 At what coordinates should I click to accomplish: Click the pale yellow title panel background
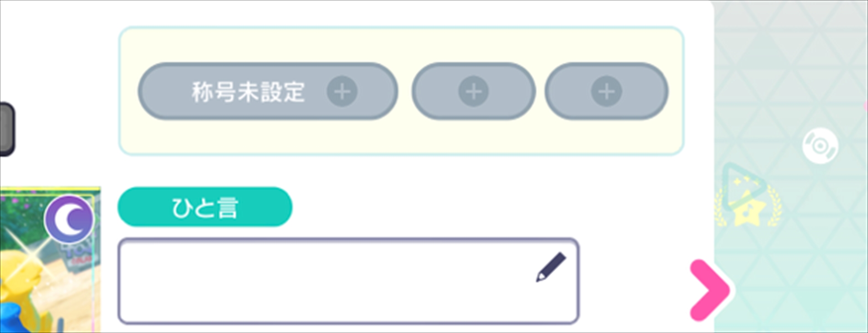(x=401, y=137)
